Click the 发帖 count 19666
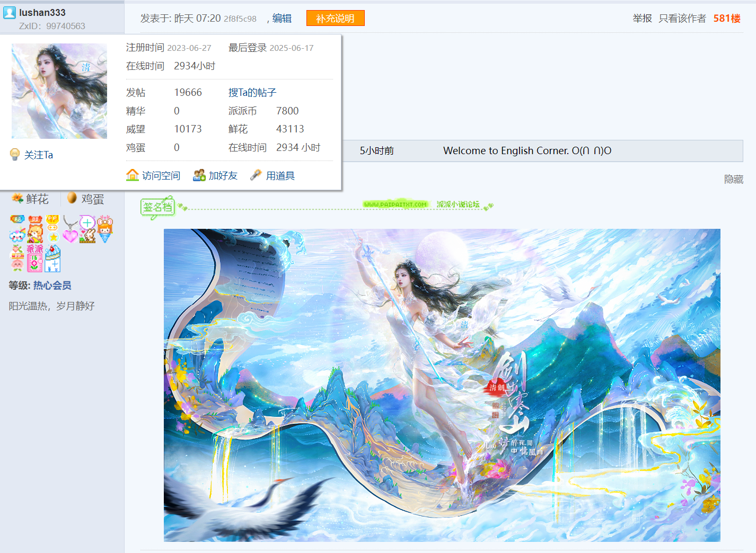Viewport: 756px width, 553px height. tap(188, 93)
